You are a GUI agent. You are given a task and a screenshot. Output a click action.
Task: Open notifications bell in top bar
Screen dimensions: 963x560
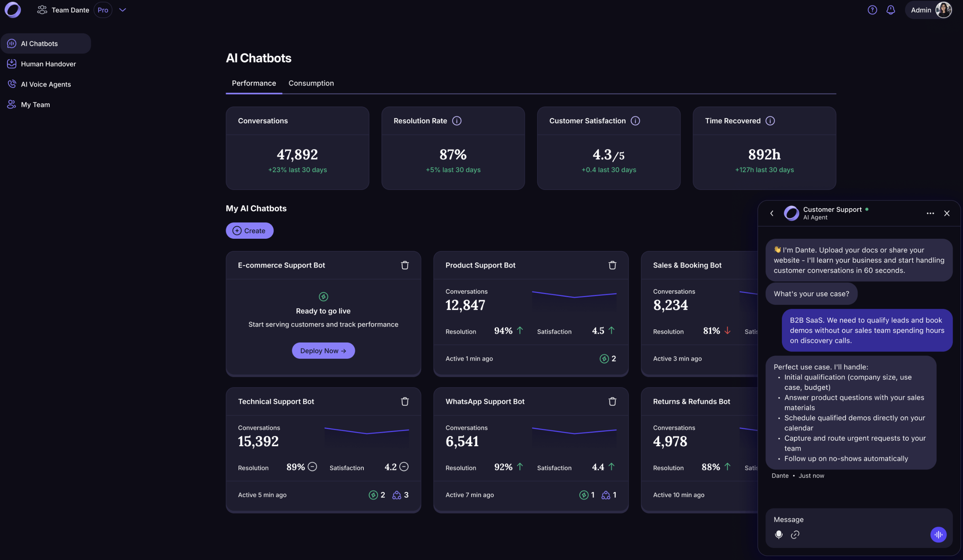click(890, 10)
